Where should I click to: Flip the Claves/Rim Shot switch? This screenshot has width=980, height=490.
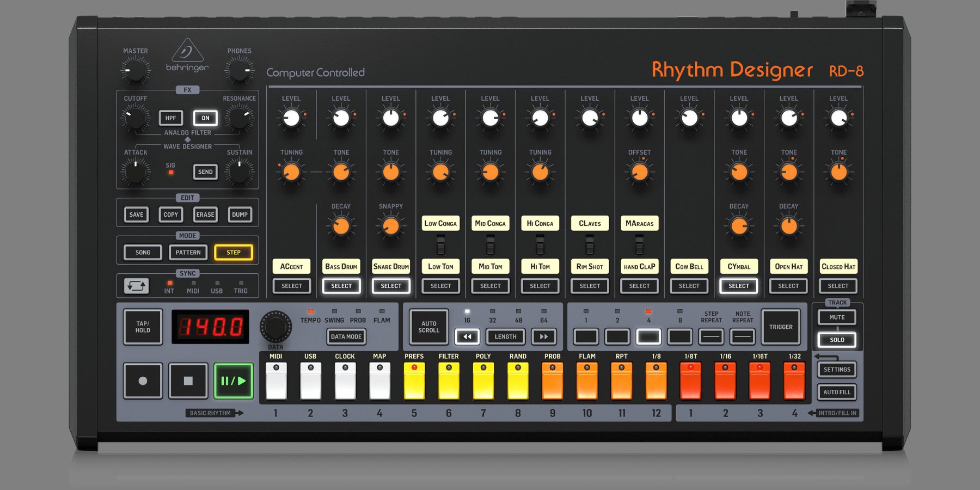(x=590, y=244)
